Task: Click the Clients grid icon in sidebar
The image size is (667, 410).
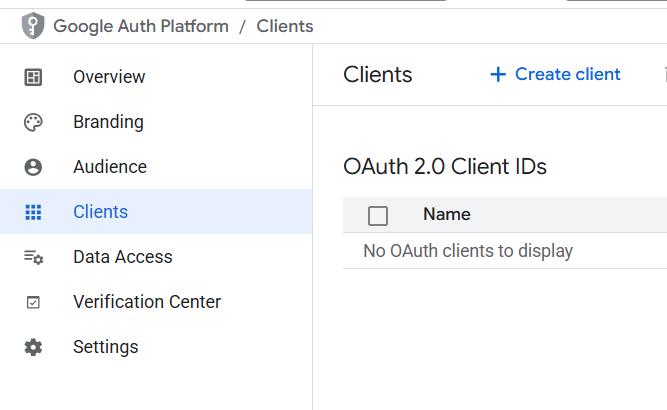Action: (x=33, y=212)
